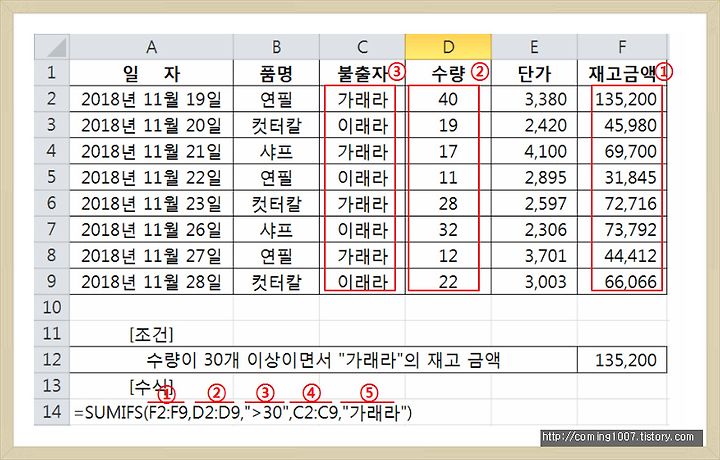Select highlighted column D header

pos(448,47)
